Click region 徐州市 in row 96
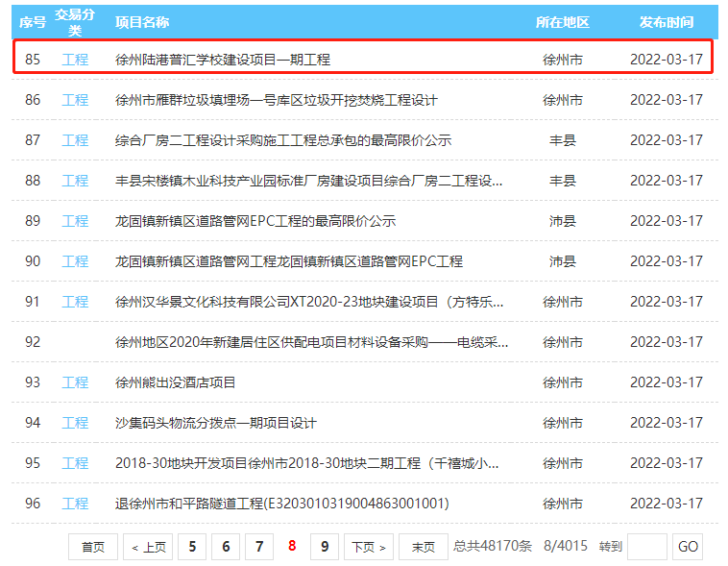728x566 pixels. 563,504
